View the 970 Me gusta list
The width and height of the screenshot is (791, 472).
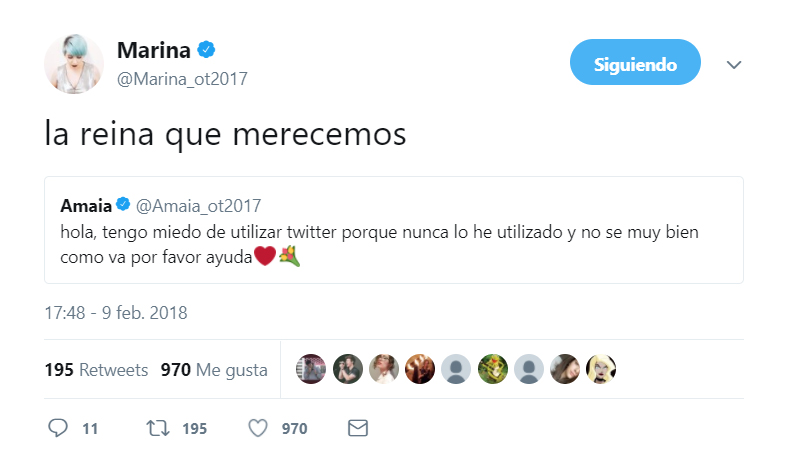pos(214,370)
